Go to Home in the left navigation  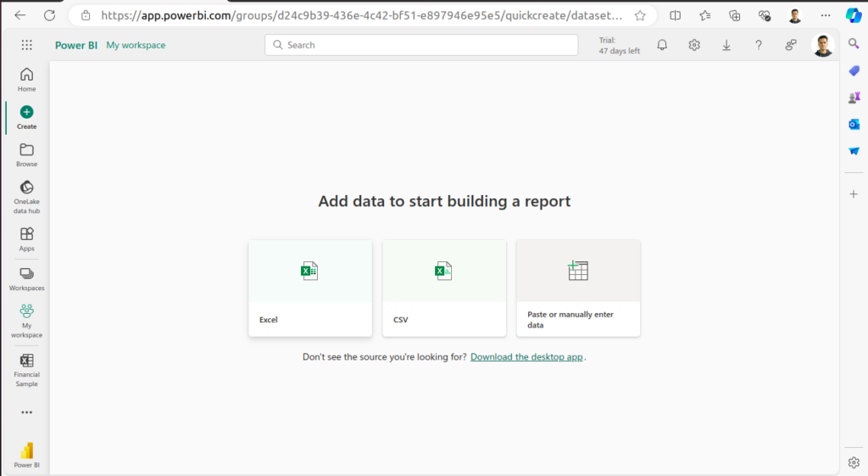[x=27, y=79]
